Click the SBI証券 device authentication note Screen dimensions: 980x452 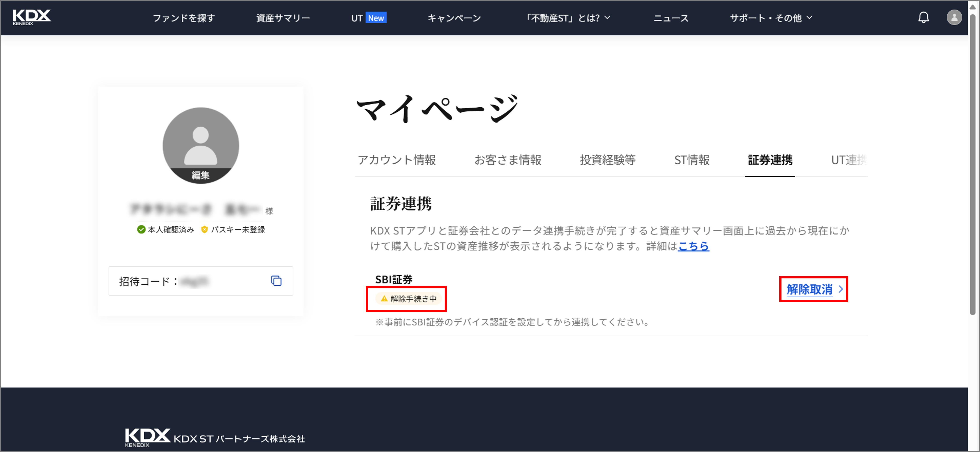tap(512, 322)
